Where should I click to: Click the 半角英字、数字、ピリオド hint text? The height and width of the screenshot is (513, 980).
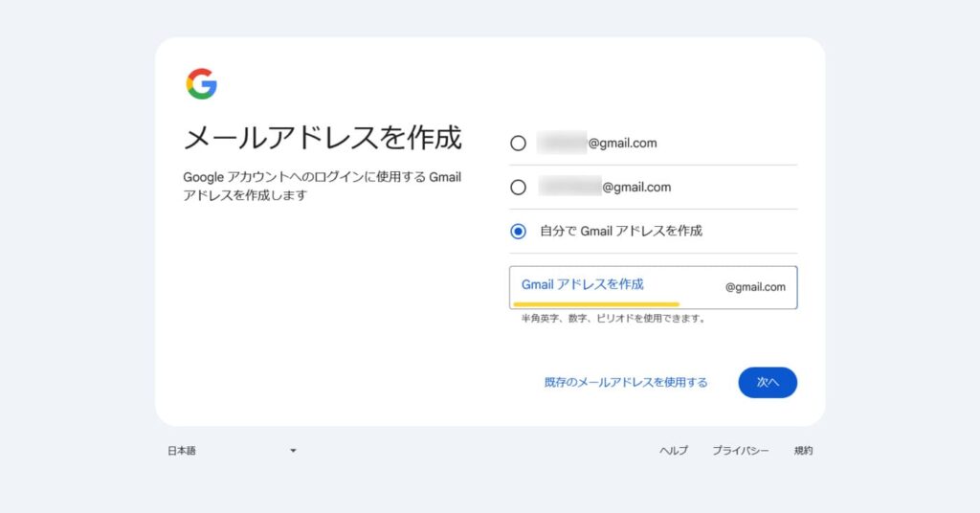(613, 319)
